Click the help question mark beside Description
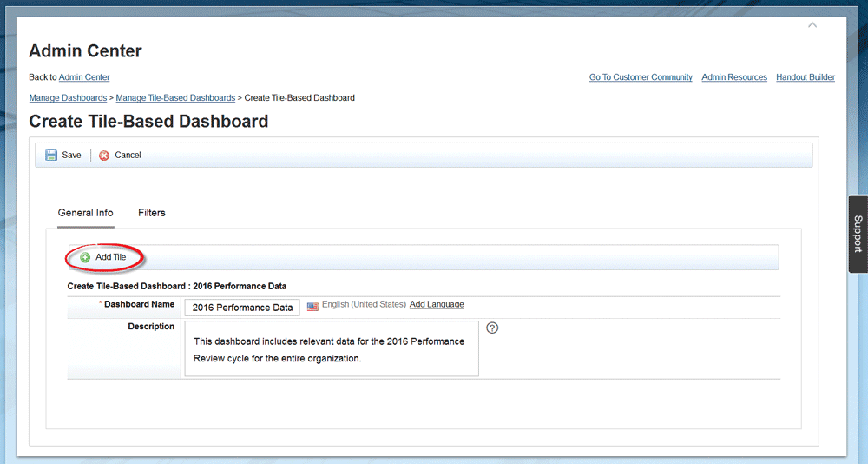The height and width of the screenshot is (464, 868). point(492,328)
